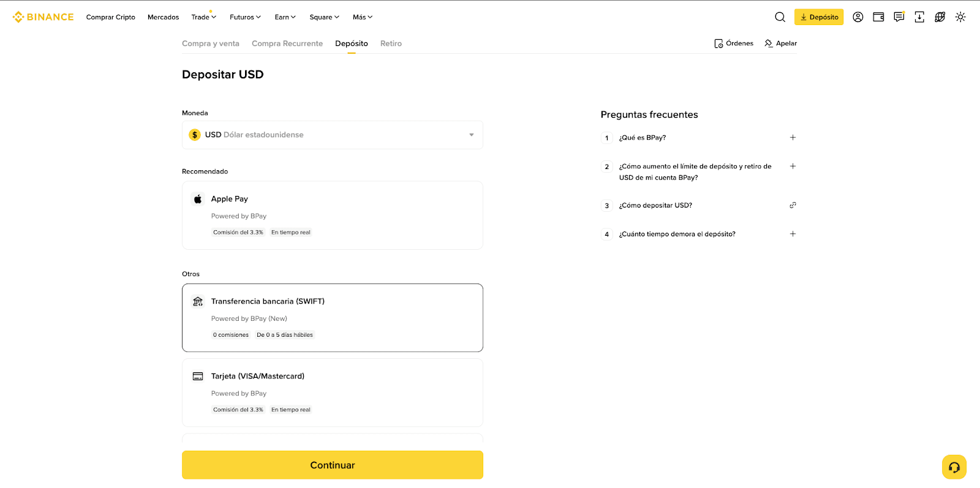This screenshot has width=980, height=488.
Task: Click the Binance logo
Action: (x=43, y=17)
